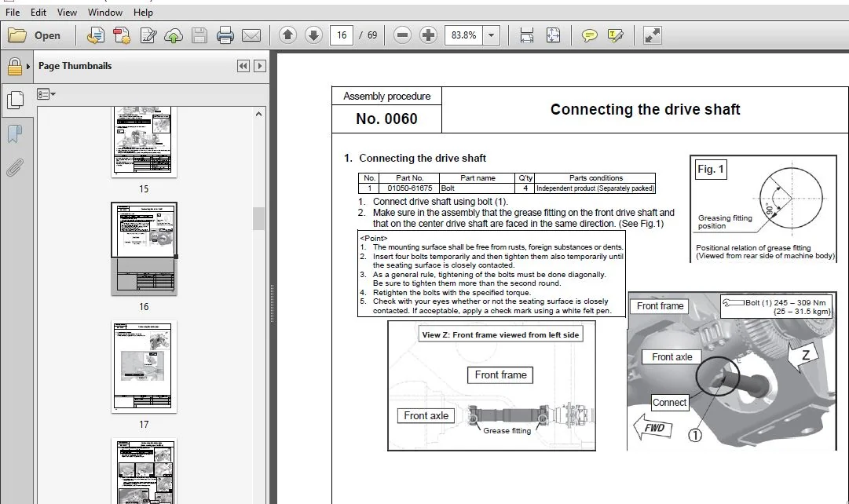Select the page 16 thumbnail
This screenshot has height=504, width=849.
144,249
